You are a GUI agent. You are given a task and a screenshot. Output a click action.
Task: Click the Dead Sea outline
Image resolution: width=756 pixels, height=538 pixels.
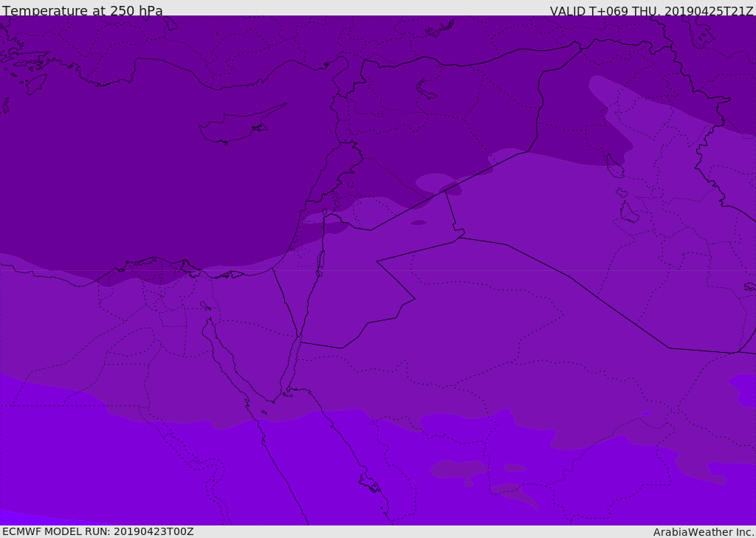[x=320, y=261]
